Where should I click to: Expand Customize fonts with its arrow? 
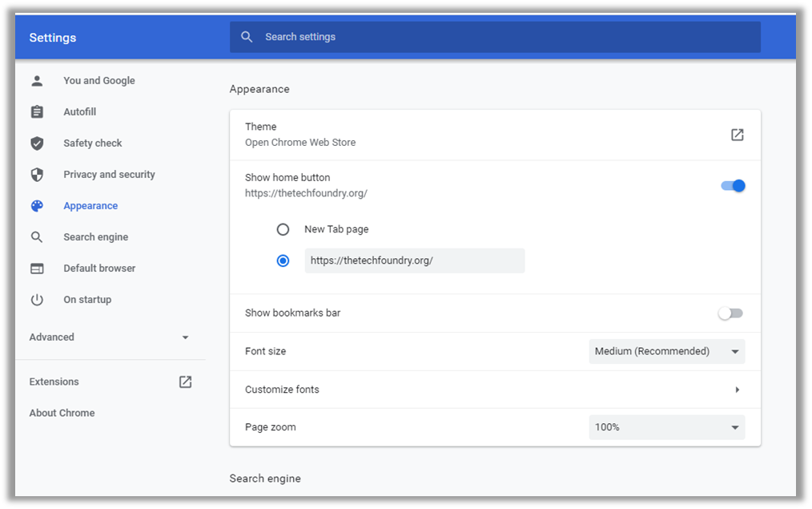pos(737,390)
